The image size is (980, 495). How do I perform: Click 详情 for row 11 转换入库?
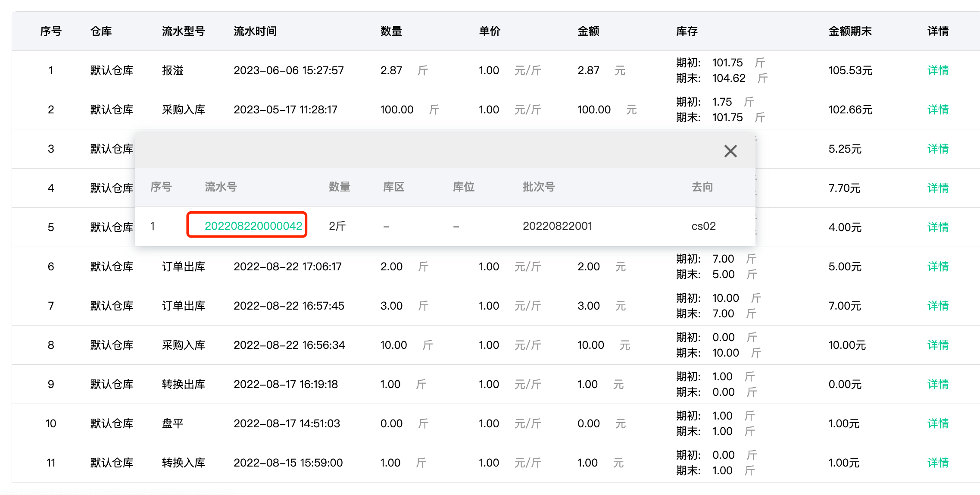938,463
